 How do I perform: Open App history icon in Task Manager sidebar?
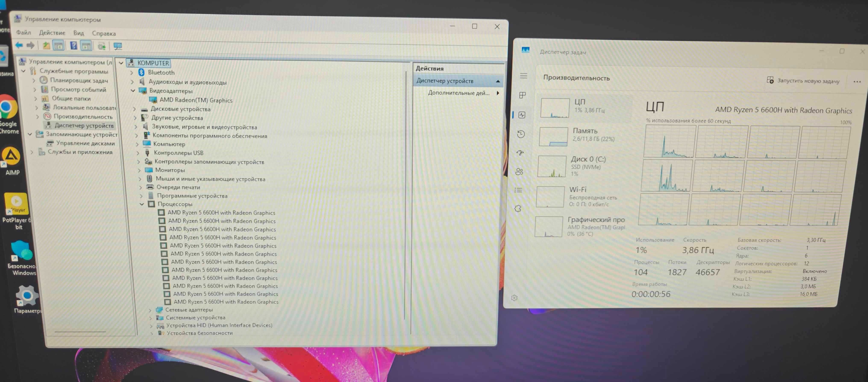pyautogui.click(x=521, y=134)
